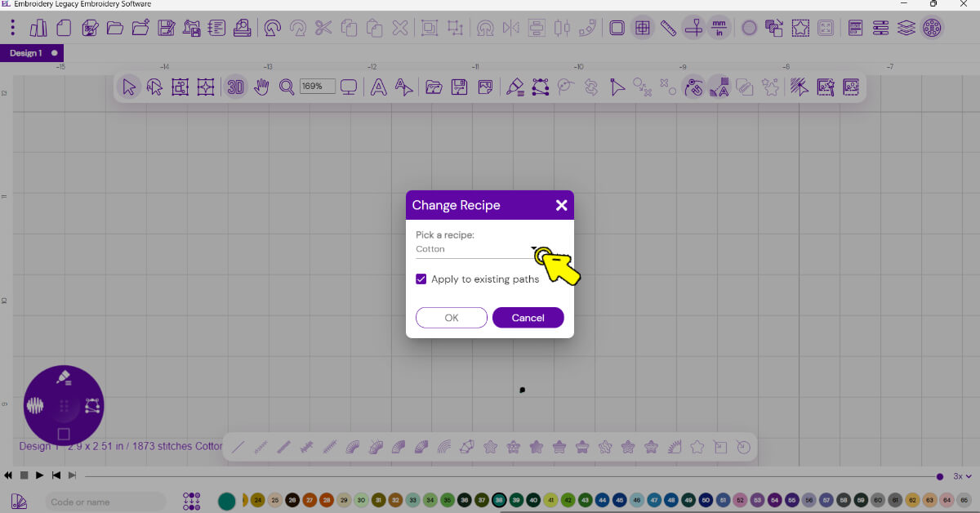
Task: Cancel the Change Recipe dialog
Action: click(x=528, y=318)
